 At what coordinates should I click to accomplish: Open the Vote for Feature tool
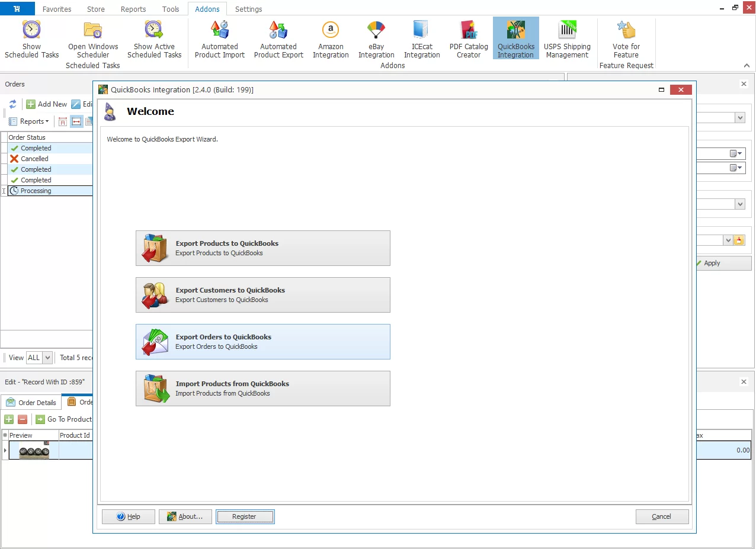tap(626, 38)
